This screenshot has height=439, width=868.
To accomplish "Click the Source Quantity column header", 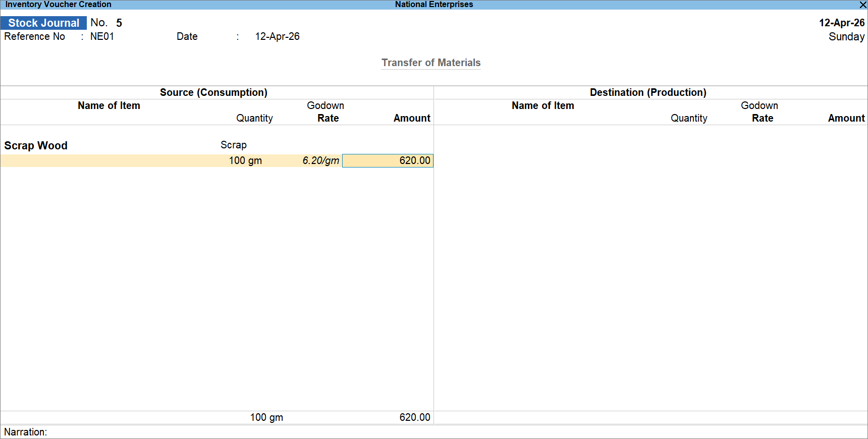I will coord(254,118).
